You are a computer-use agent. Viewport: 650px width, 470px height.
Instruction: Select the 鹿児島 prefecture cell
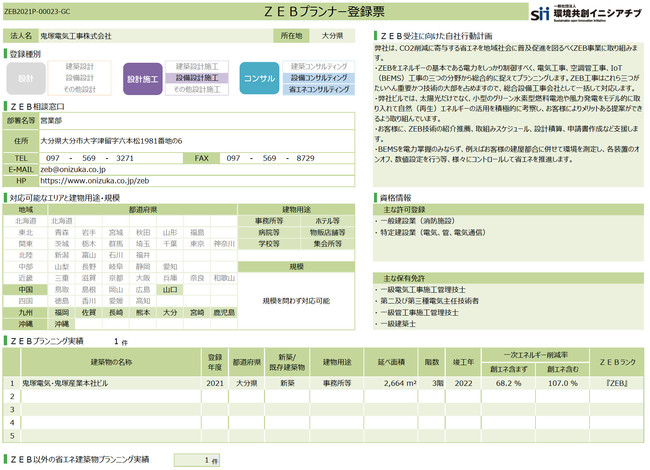224,312
